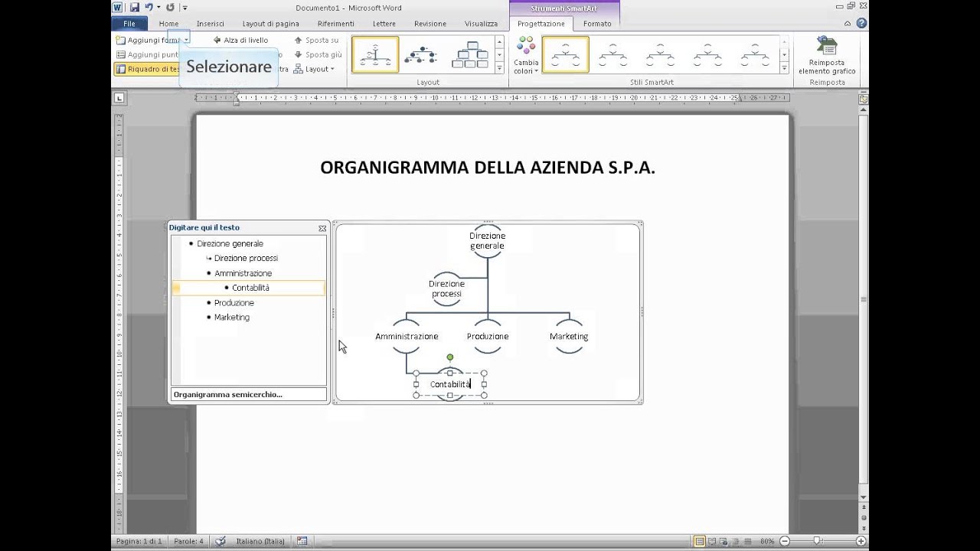Screen dimensions: 980x551
Task: Open the Cambia colori dropdown
Action: [526, 56]
